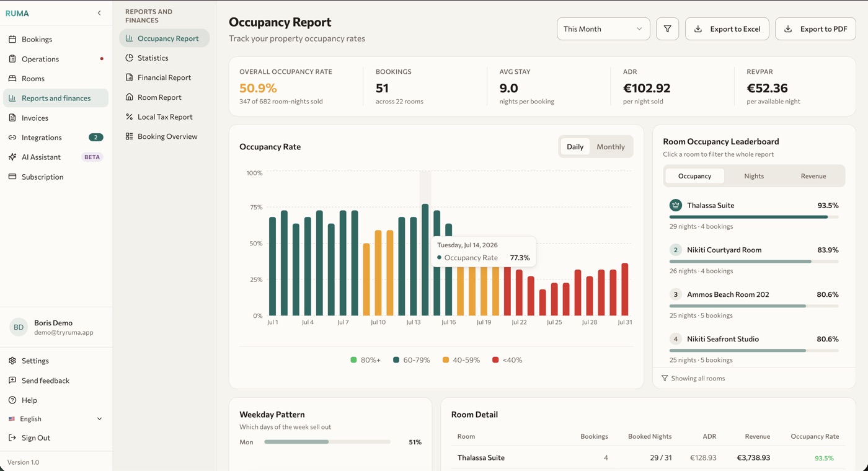Click the AI Assistant sparkle icon
This screenshot has width=868, height=471.
[x=12, y=157]
